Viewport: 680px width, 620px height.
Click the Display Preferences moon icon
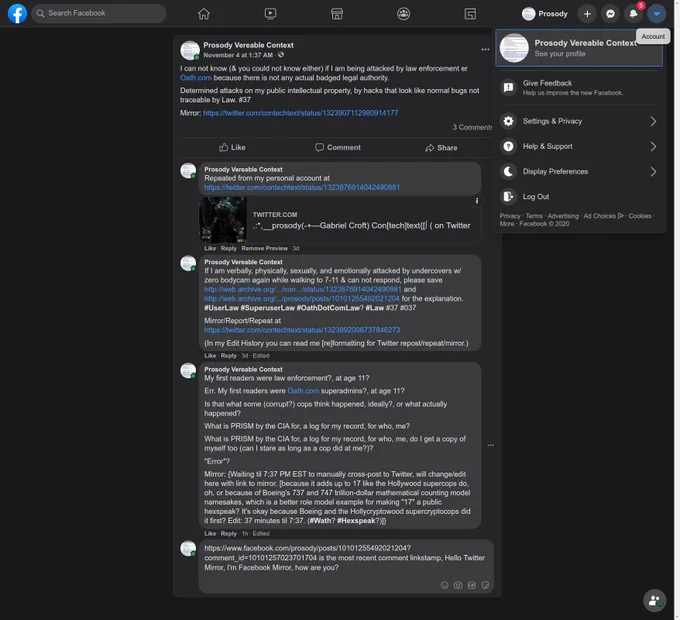[509, 172]
